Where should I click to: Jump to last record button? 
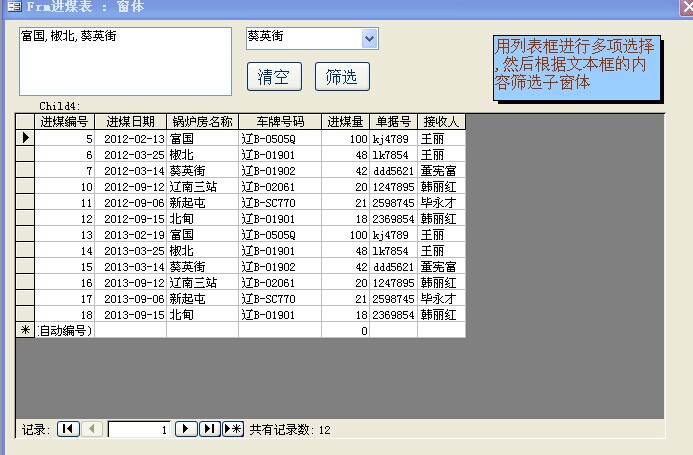click(x=209, y=429)
